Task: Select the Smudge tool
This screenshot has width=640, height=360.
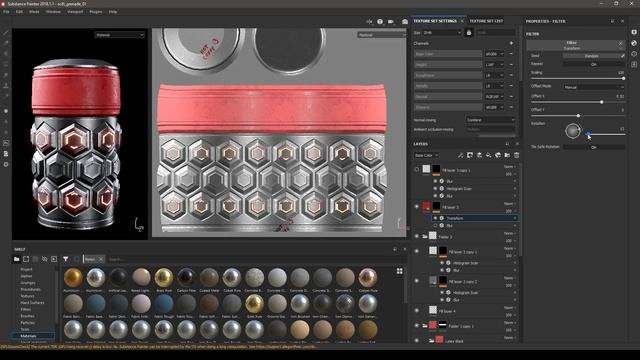Action: click(6, 75)
